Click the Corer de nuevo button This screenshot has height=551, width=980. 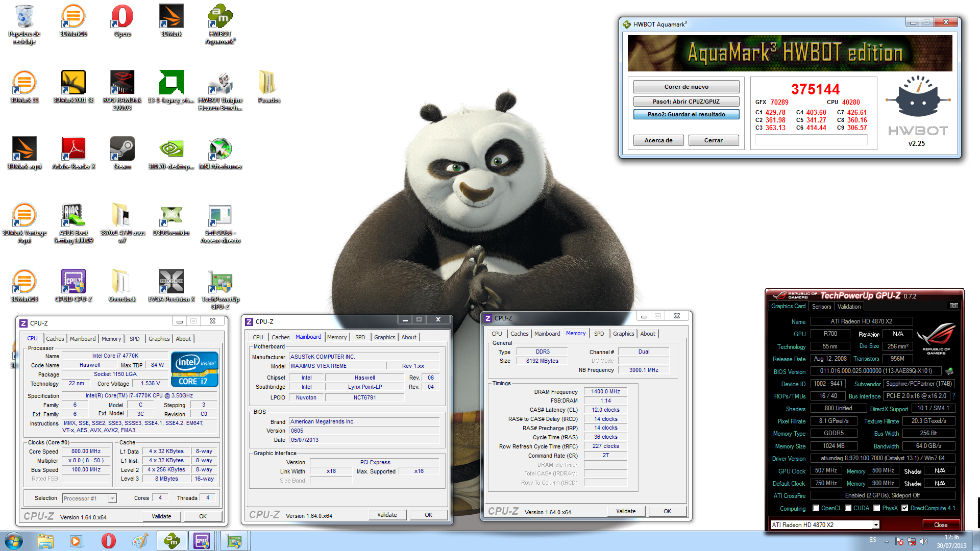click(x=686, y=87)
